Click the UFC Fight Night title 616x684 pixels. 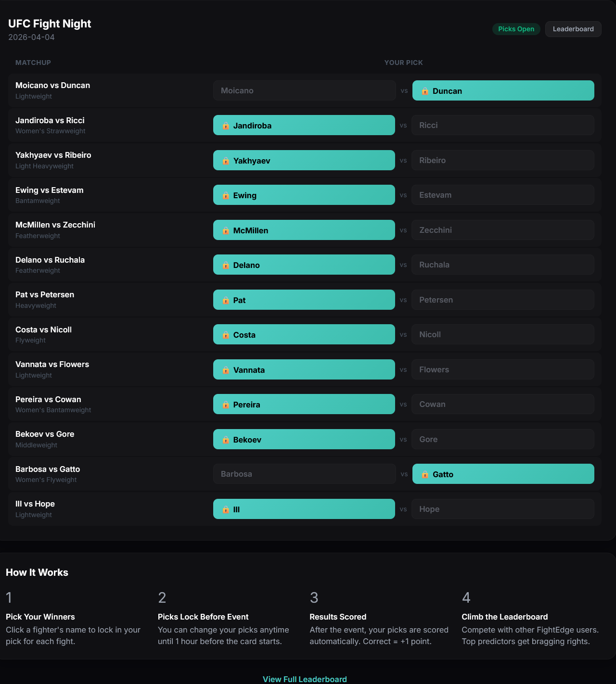(x=50, y=24)
